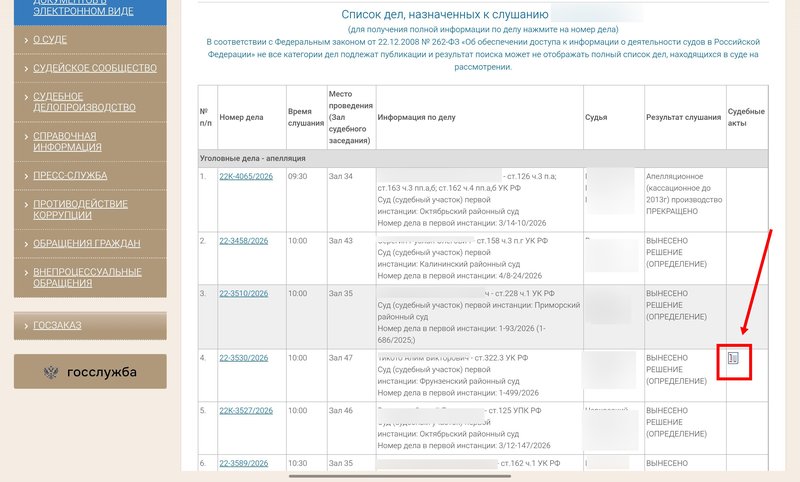800x482 pixels.
Task: Click the page heading Список дел, назначенных к слушанию
Action: pos(445,14)
